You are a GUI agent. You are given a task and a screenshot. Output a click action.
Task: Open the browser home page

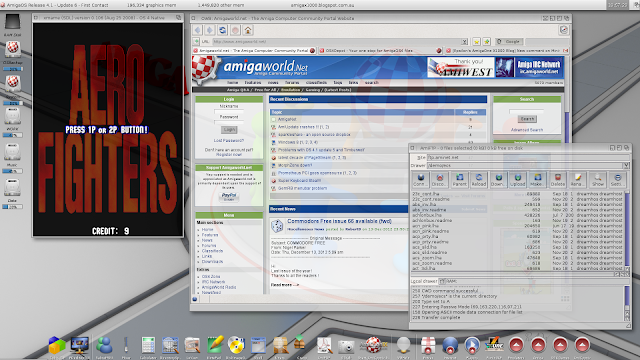(248, 30)
